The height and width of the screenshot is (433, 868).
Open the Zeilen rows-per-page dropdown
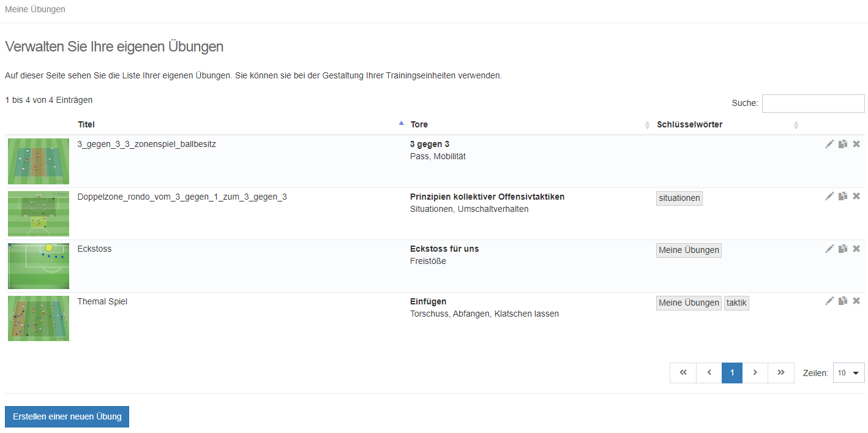pyautogui.click(x=848, y=373)
